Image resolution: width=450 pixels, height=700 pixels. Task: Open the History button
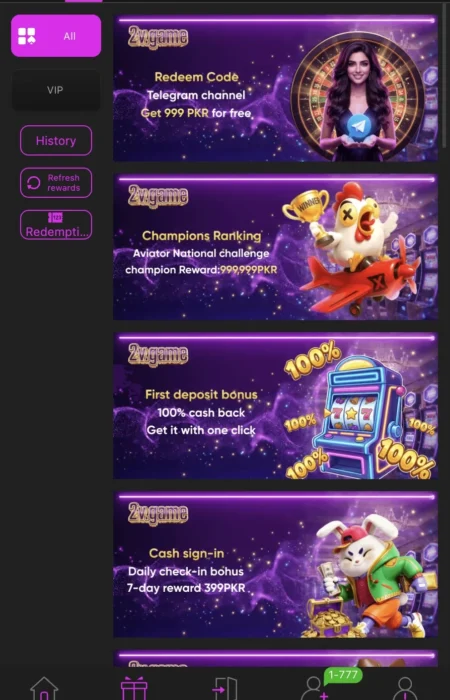56,141
